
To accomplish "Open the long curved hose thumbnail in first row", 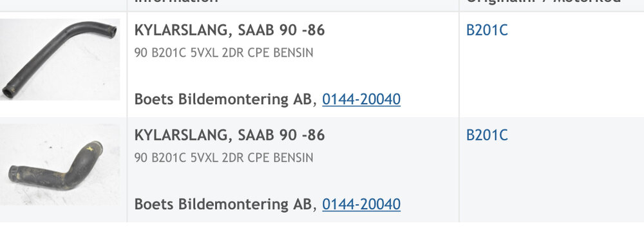I will (x=60, y=59).
